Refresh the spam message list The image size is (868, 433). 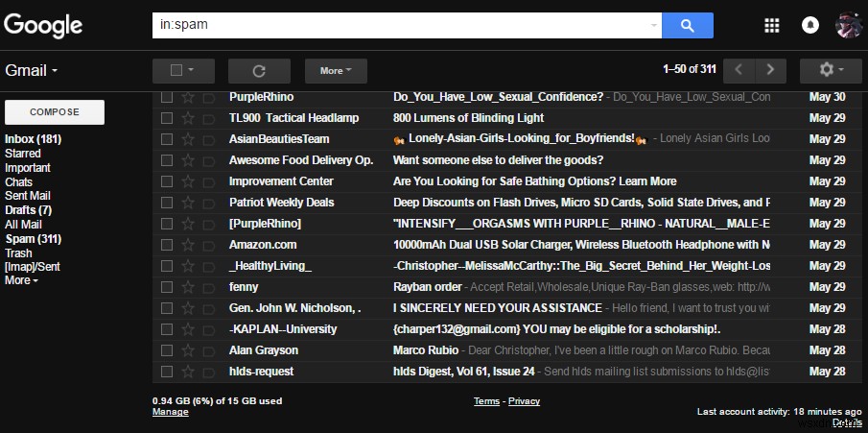coord(259,71)
